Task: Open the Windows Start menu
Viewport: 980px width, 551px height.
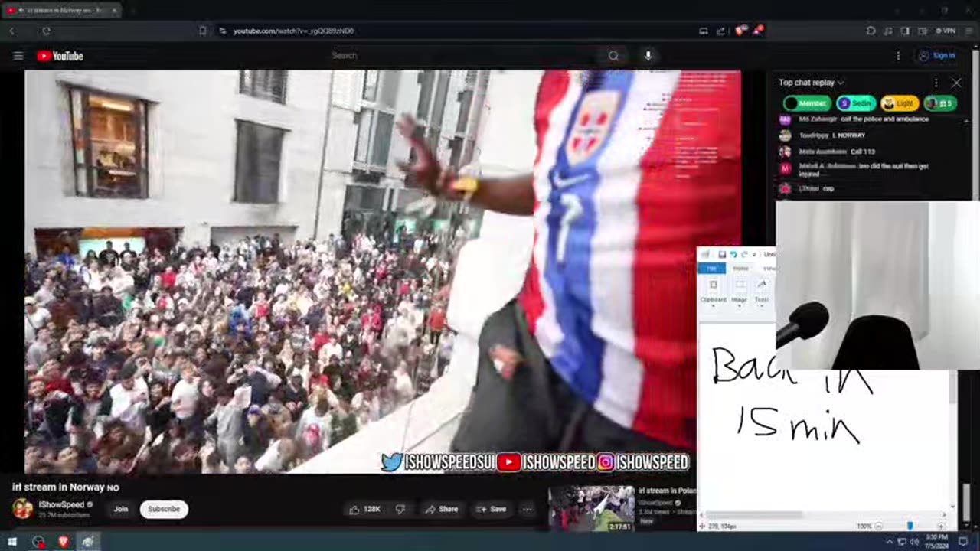Action: click(x=12, y=542)
